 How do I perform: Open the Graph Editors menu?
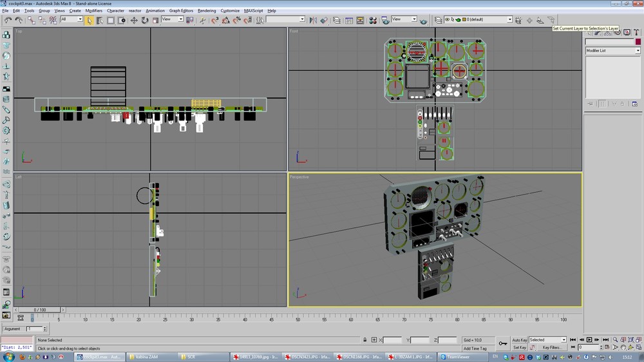tap(181, 11)
